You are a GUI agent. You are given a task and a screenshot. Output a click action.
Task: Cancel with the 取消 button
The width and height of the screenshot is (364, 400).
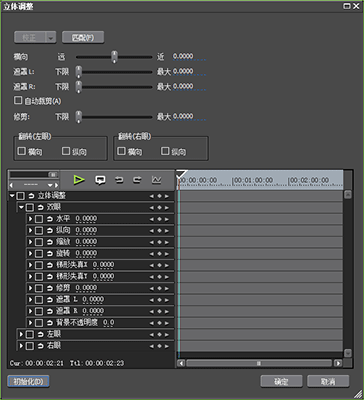[x=328, y=382]
